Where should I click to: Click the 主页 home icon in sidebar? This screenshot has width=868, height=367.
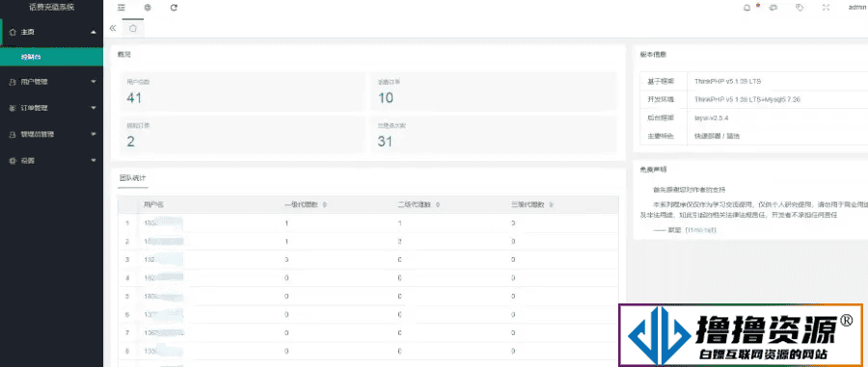click(13, 32)
